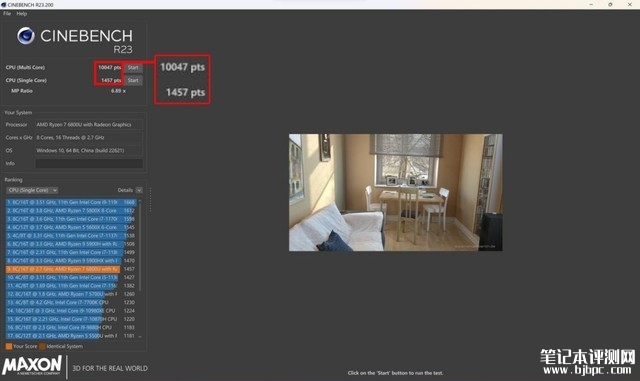Select the Ryzen 7 5800X ranking entry
The image size is (640, 381).
(x=70, y=211)
